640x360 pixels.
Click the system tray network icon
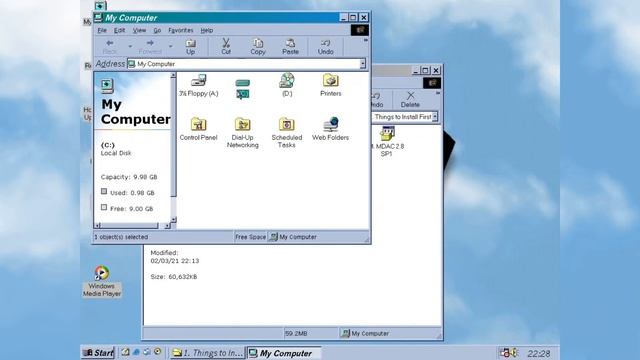504,353
